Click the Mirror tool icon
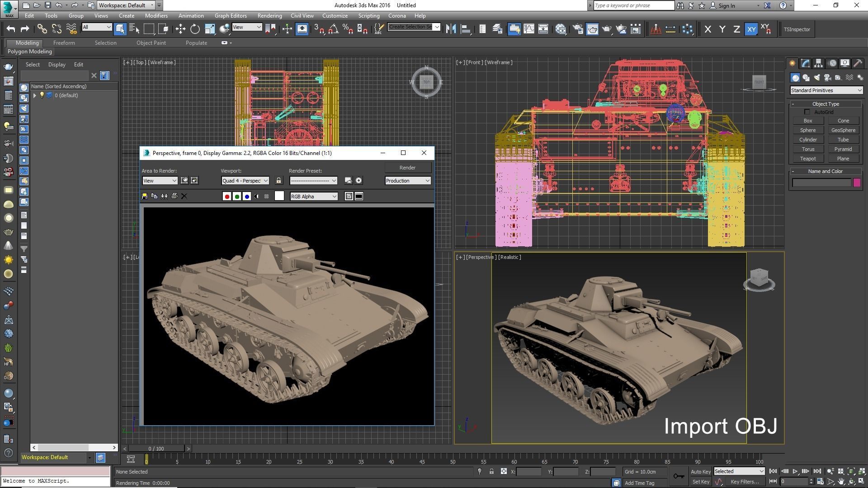 click(x=451, y=29)
